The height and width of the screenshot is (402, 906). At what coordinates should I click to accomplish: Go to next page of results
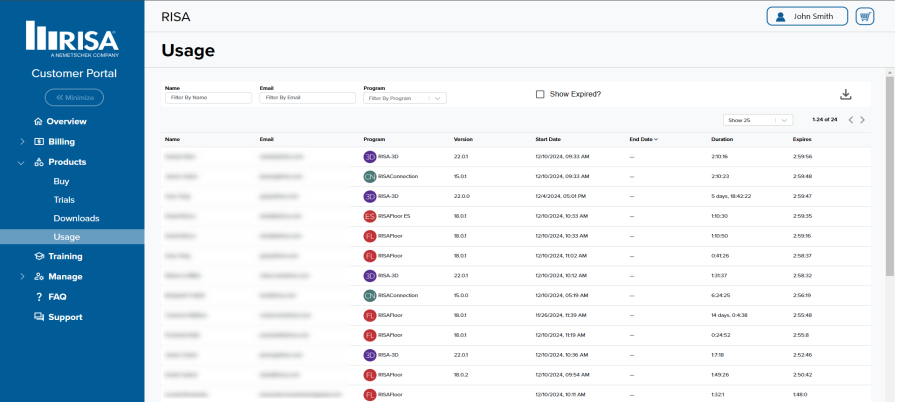point(863,120)
